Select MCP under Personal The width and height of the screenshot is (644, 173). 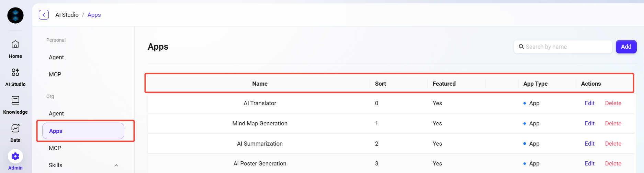coord(55,74)
